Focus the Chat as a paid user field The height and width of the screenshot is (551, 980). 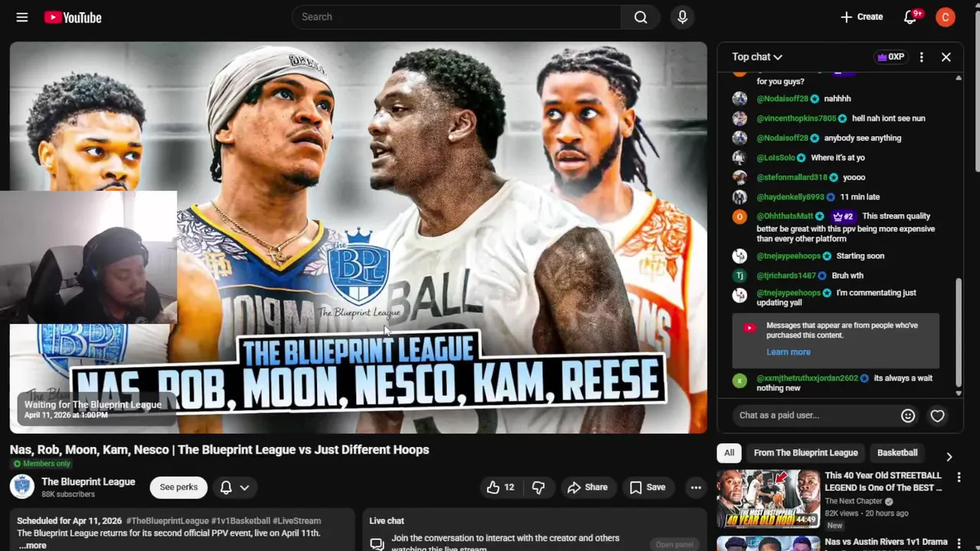pyautogui.click(x=815, y=416)
